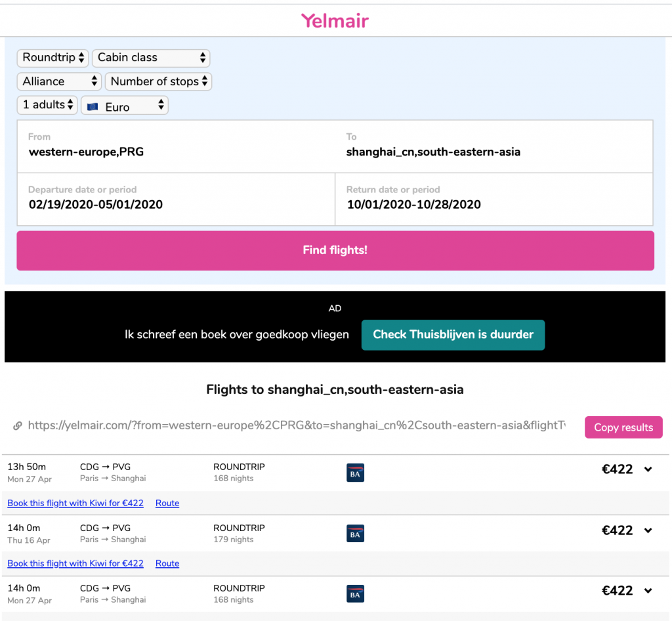Viewport: 672px width, 621px height.
Task: Click €422 price of 13h 50m flight
Action: point(617,469)
